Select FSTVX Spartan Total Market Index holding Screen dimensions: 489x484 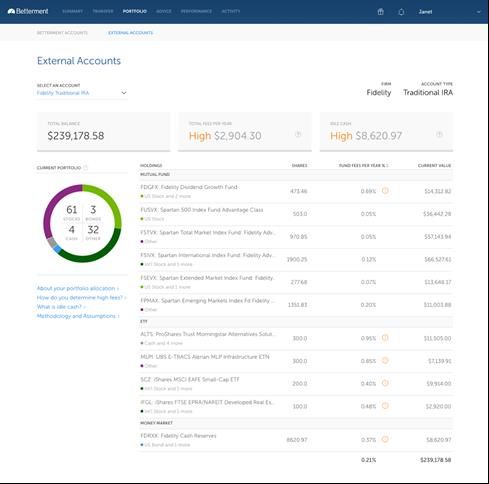(x=295, y=237)
